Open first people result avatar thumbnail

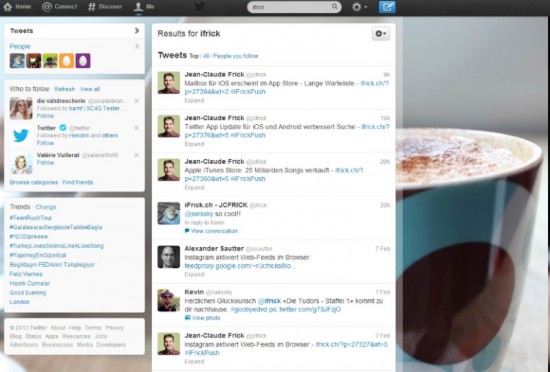[17, 61]
